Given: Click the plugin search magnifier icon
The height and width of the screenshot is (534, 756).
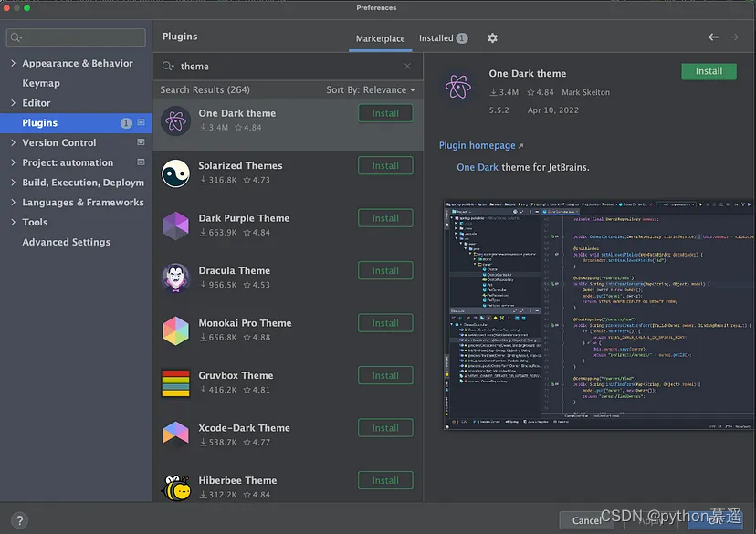Looking at the screenshot, I should (x=168, y=66).
